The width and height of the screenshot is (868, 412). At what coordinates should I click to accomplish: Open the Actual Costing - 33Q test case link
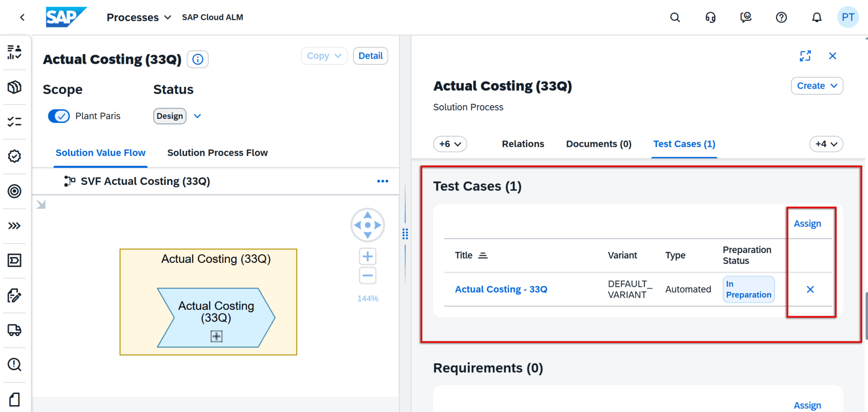tap(501, 290)
